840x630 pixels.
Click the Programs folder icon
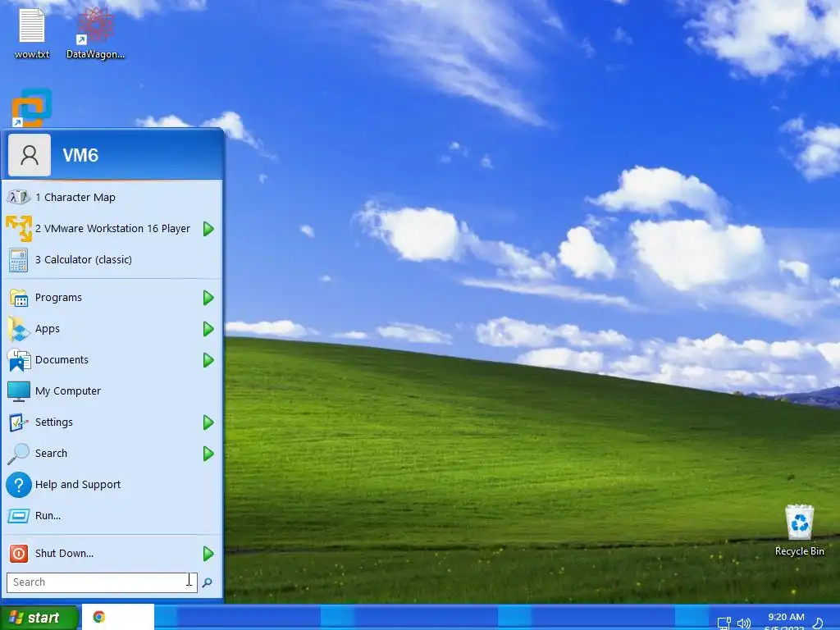pyautogui.click(x=19, y=298)
